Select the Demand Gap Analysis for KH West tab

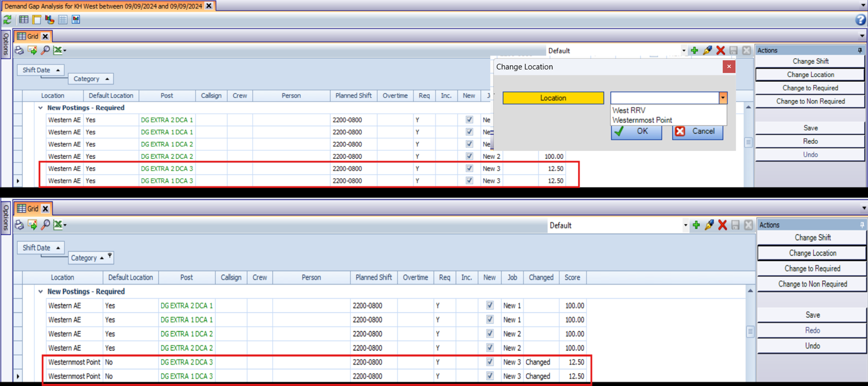click(x=103, y=6)
